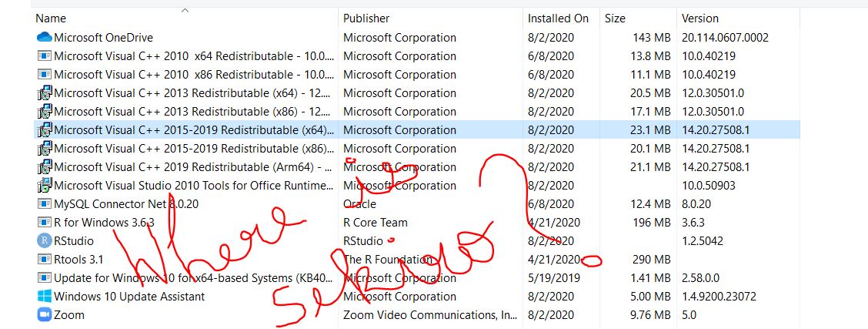
Task: Click the 9.76 MB size of Zoom
Action: point(650,314)
